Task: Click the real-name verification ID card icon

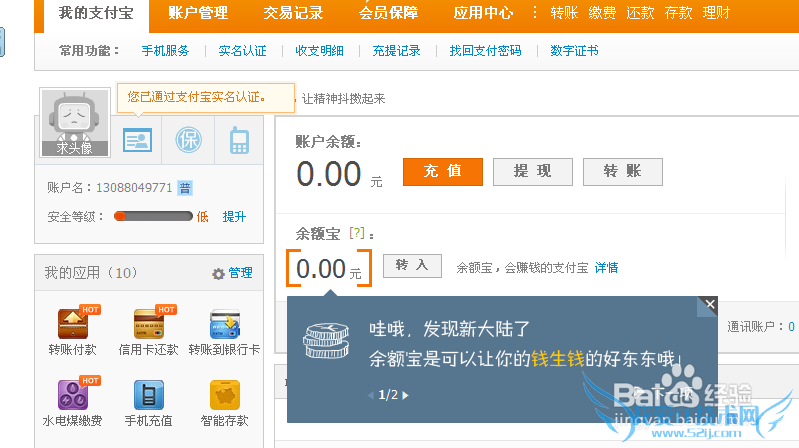Action: click(137, 140)
